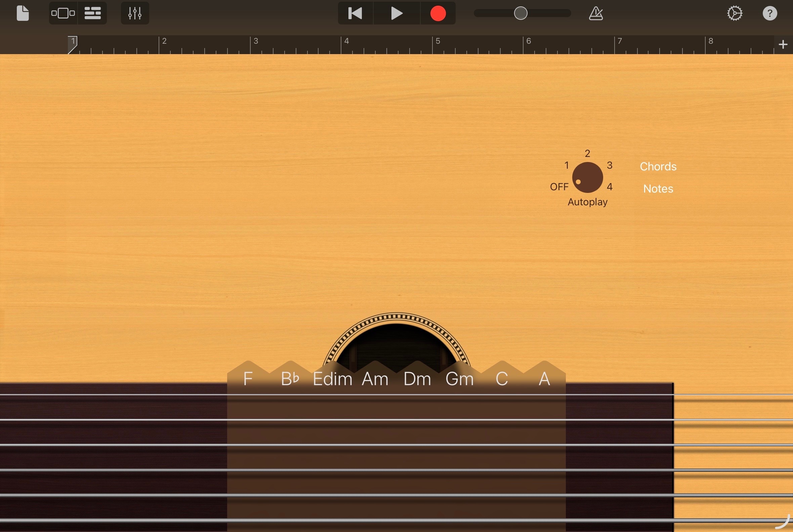Open My Songs document browser

[x=23, y=13]
